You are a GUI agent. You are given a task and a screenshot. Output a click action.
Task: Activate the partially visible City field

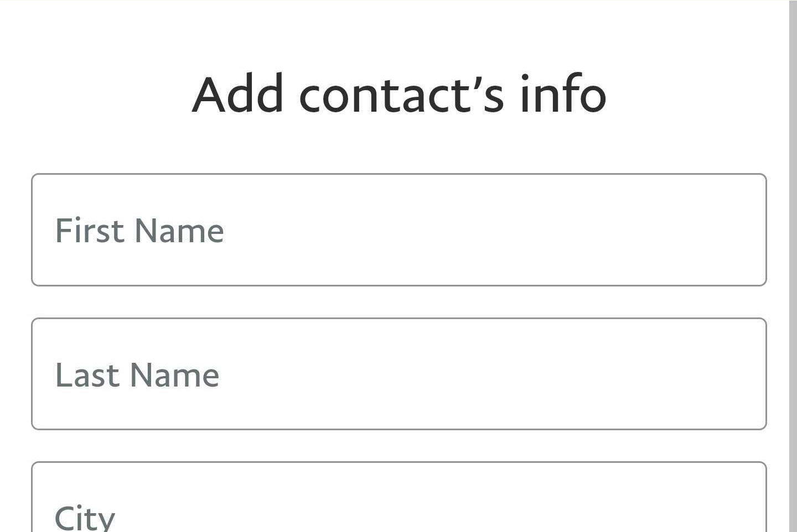[x=398, y=503]
